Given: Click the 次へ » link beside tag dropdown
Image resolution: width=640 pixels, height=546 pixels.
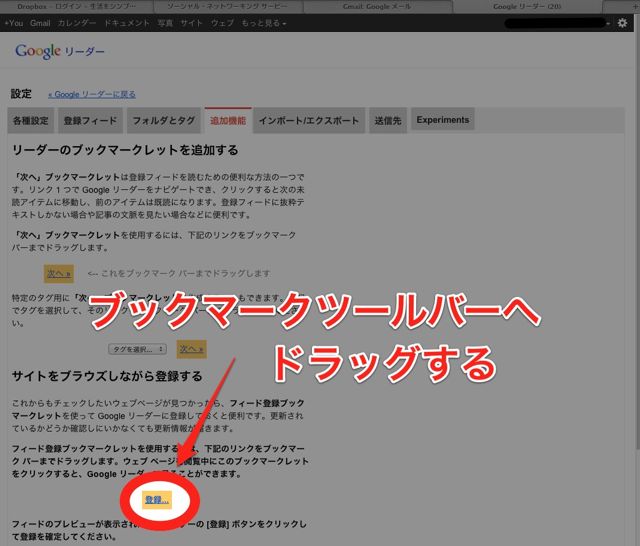Looking at the screenshot, I should coord(191,349).
